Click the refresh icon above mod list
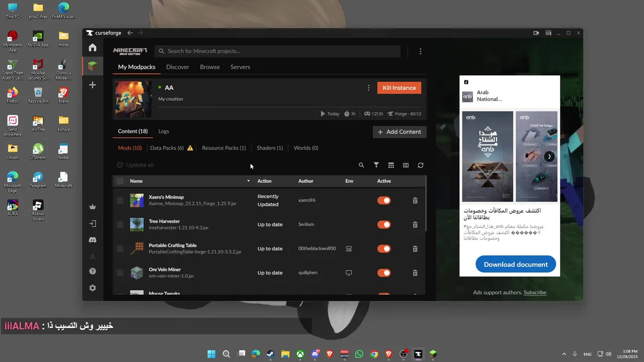The image size is (644, 362). pyautogui.click(x=421, y=165)
